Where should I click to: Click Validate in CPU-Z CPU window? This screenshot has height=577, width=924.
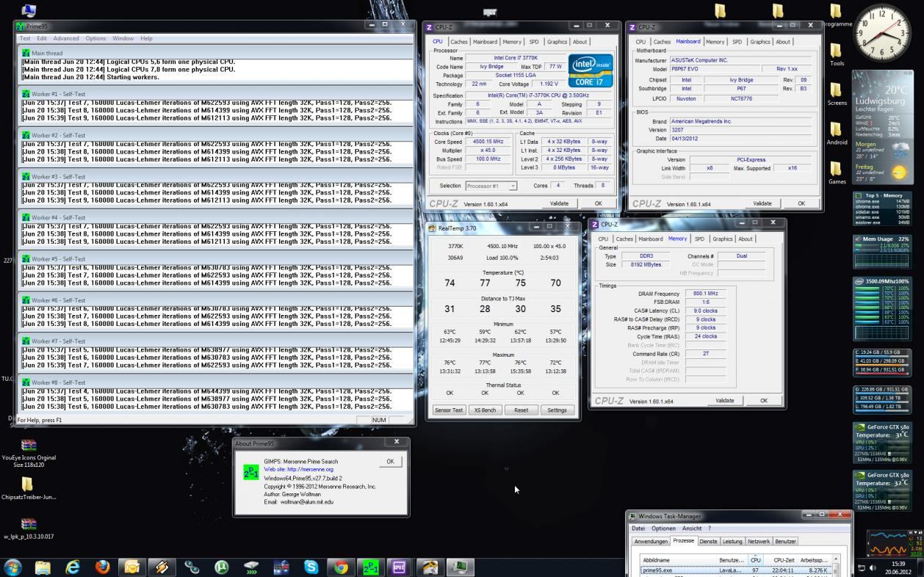click(559, 203)
